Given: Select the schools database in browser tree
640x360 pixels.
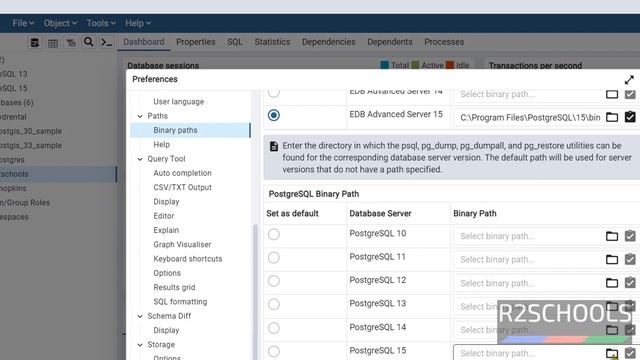Looking at the screenshot, I should (x=58, y=174).
